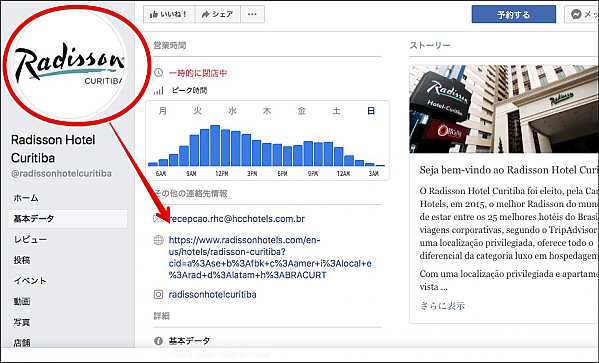This screenshot has width=599, height=363.
Task: Open the 投稿 sidebar tab
Action: (x=22, y=260)
